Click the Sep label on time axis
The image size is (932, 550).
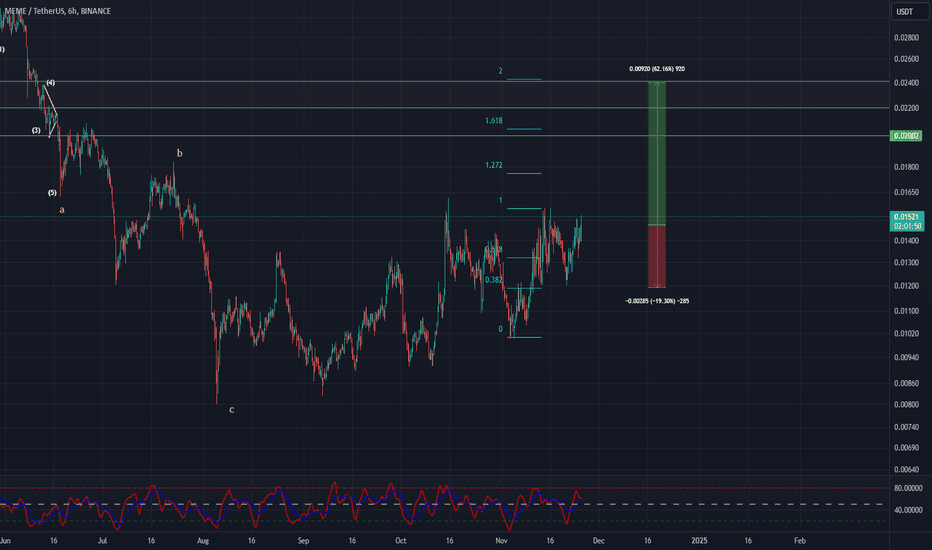click(303, 541)
